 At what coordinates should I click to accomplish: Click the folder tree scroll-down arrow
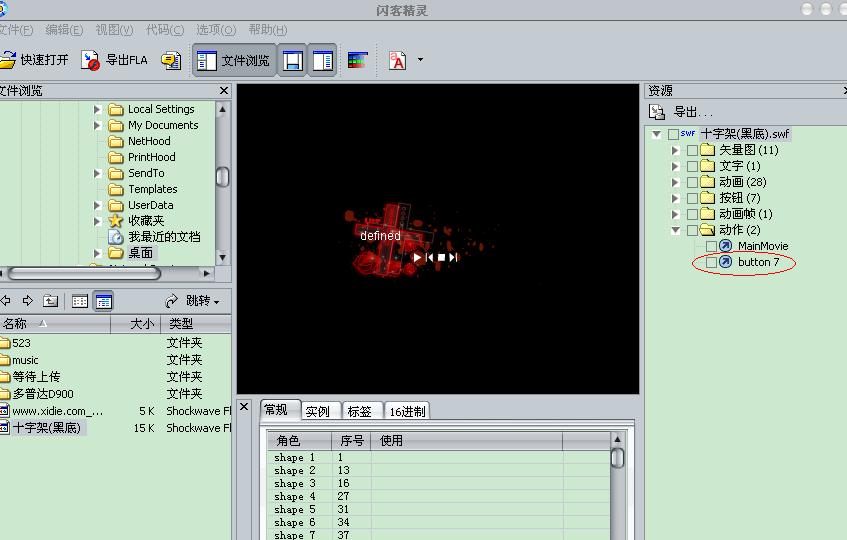point(222,258)
